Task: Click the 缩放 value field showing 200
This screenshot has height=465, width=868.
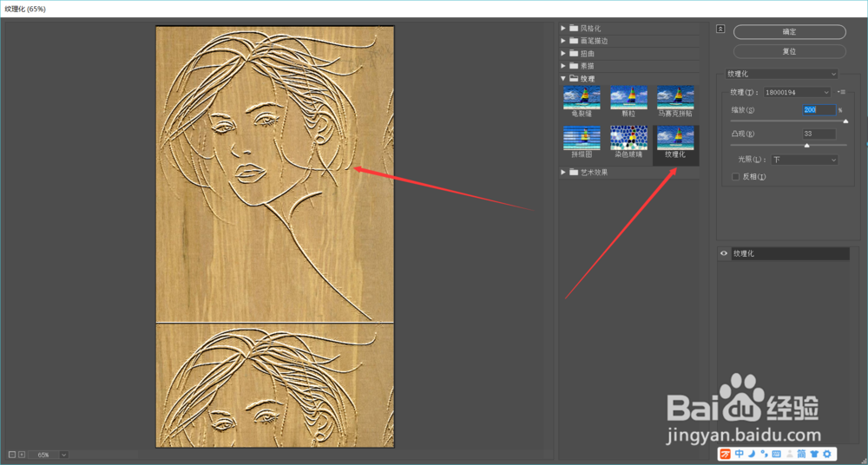Action: pyautogui.click(x=819, y=110)
